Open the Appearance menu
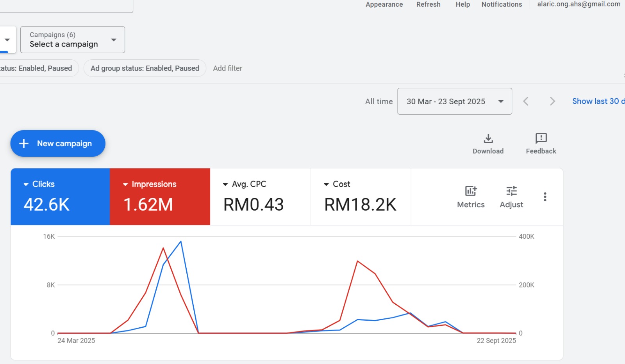The height and width of the screenshot is (364, 625). pyautogui.click(x=384, y=4)
